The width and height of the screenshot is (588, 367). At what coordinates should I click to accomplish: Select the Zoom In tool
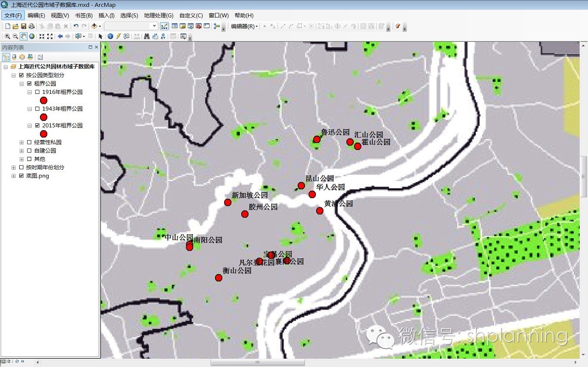[7, 36]
